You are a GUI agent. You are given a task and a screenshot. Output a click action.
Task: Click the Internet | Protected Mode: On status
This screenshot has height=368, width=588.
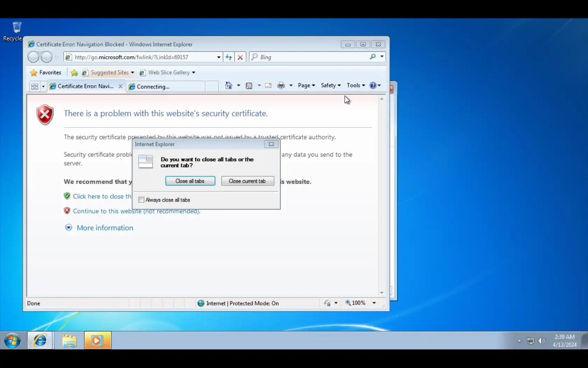tap(243, 303)
